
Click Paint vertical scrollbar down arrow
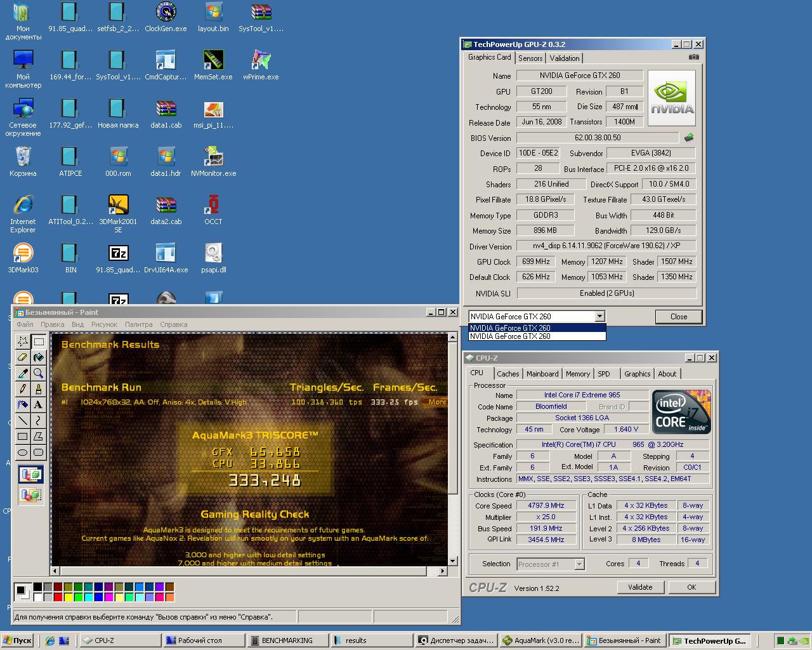[x=452, y=560]
